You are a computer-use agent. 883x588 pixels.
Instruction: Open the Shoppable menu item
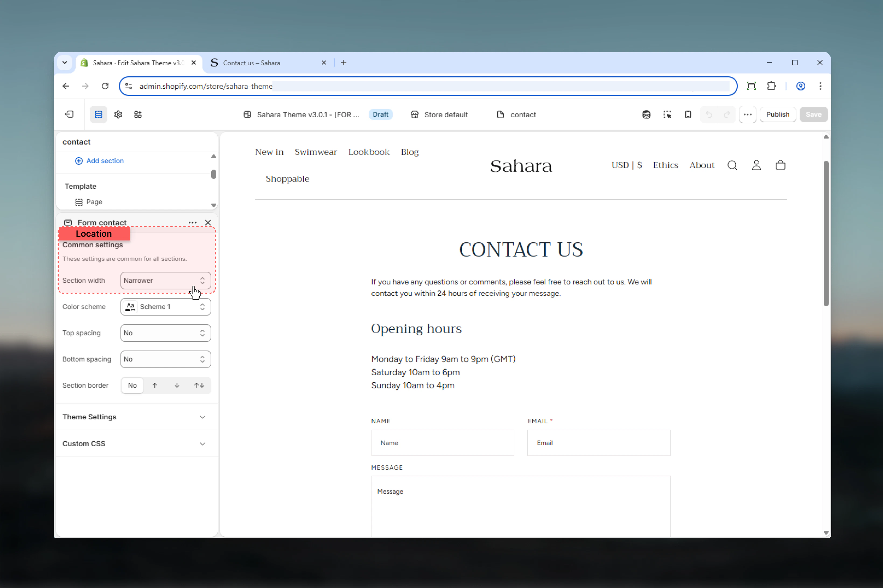(288, 179)
